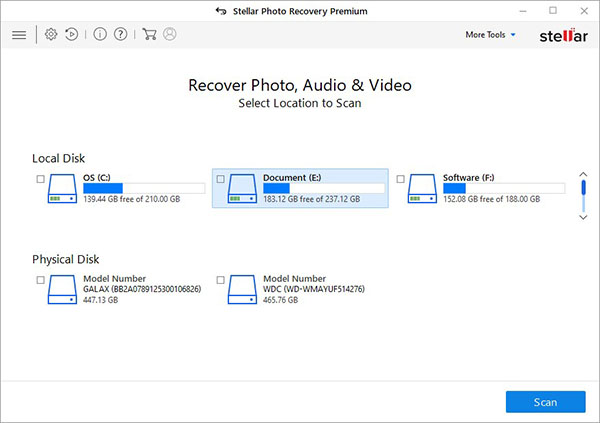Click the GALAX physical disk icon
600x423 pixels.
[x=62, y=289]
